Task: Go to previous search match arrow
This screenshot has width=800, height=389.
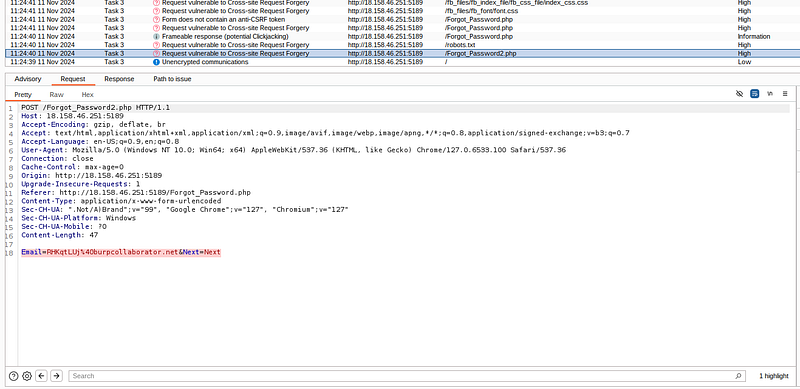Action: coord(42,376)
